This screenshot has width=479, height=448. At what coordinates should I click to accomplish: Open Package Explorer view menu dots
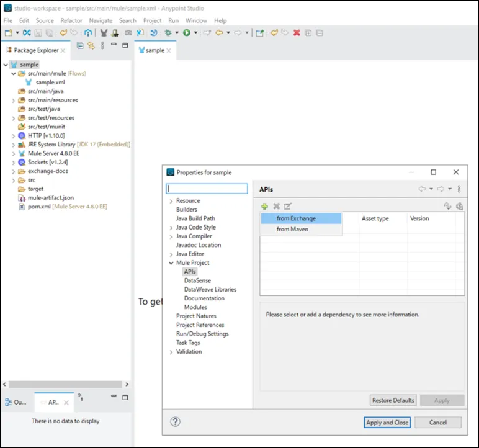pyautogui.click(x=102, y=46)
